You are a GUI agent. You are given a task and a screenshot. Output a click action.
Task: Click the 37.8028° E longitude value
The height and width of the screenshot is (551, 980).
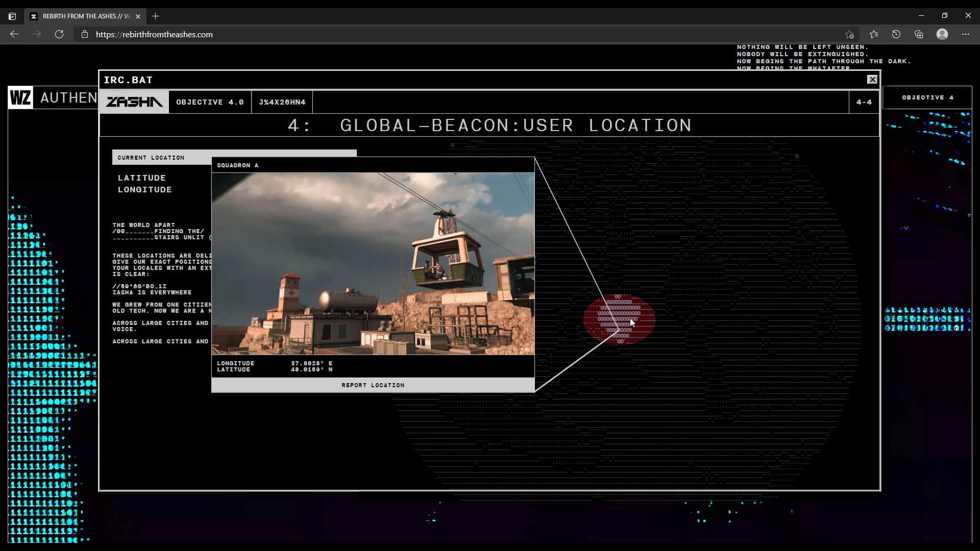pos(312,363)
